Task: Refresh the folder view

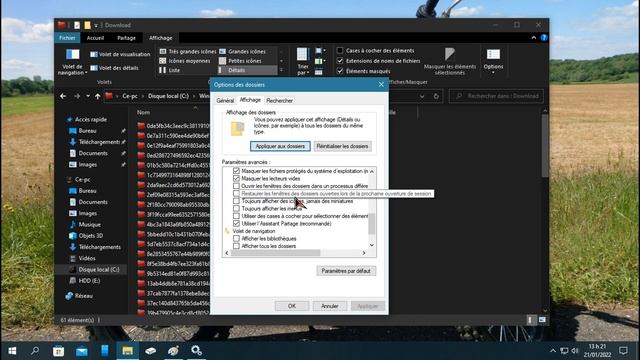Action: (x=436, y=96)
